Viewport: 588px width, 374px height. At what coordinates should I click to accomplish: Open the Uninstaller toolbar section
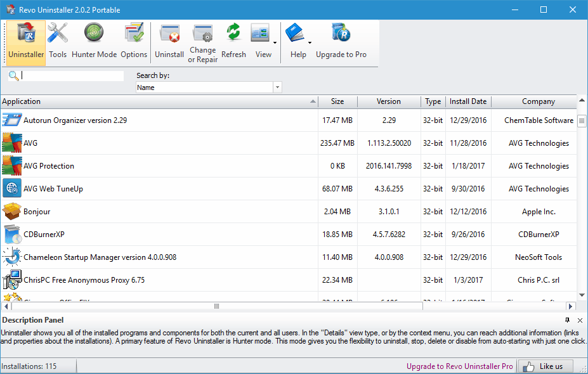pyautogui.click(x=26, y=42)
